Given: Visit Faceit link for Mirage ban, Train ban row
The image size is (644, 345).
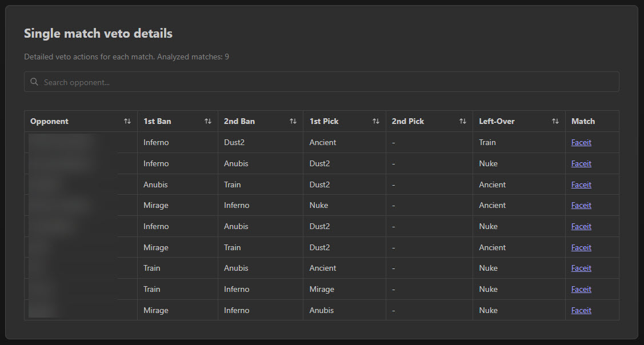Looking at the screenshot, I should pos(581,247).
